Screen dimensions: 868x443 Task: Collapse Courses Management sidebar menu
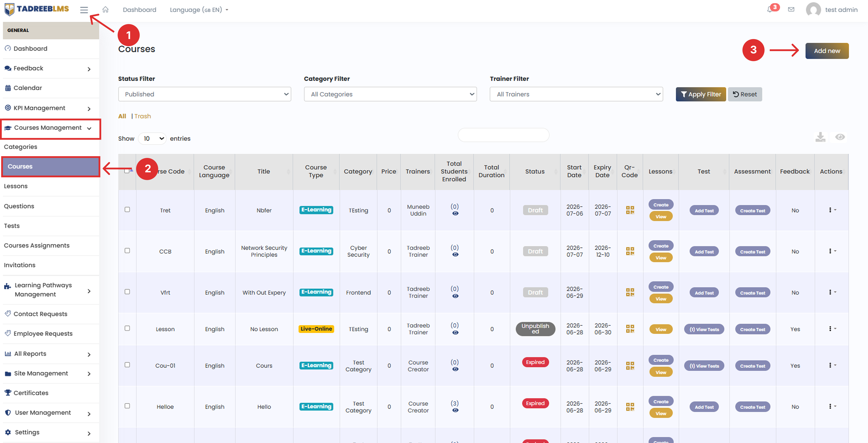51,128
